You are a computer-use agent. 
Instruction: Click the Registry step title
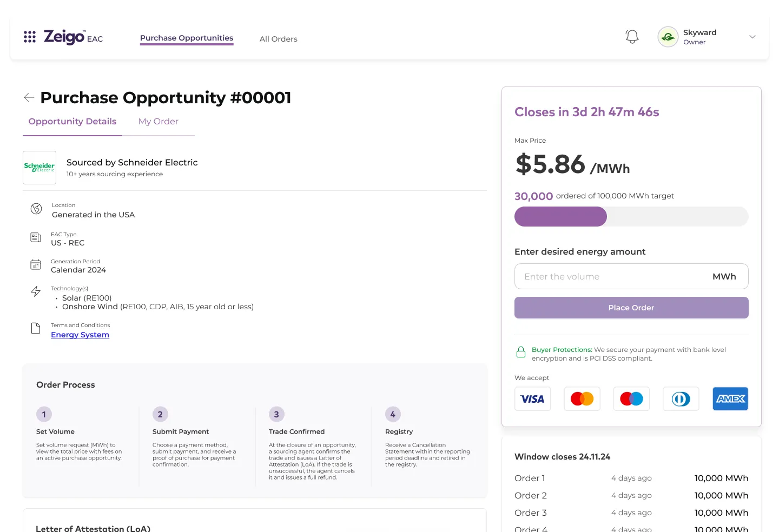(x=399, y=431)
